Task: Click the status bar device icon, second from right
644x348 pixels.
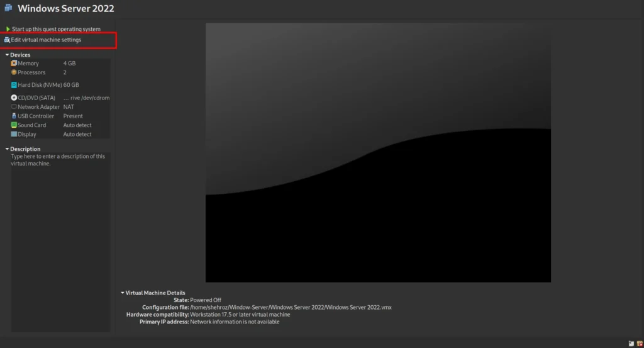Action: [631, 344]
